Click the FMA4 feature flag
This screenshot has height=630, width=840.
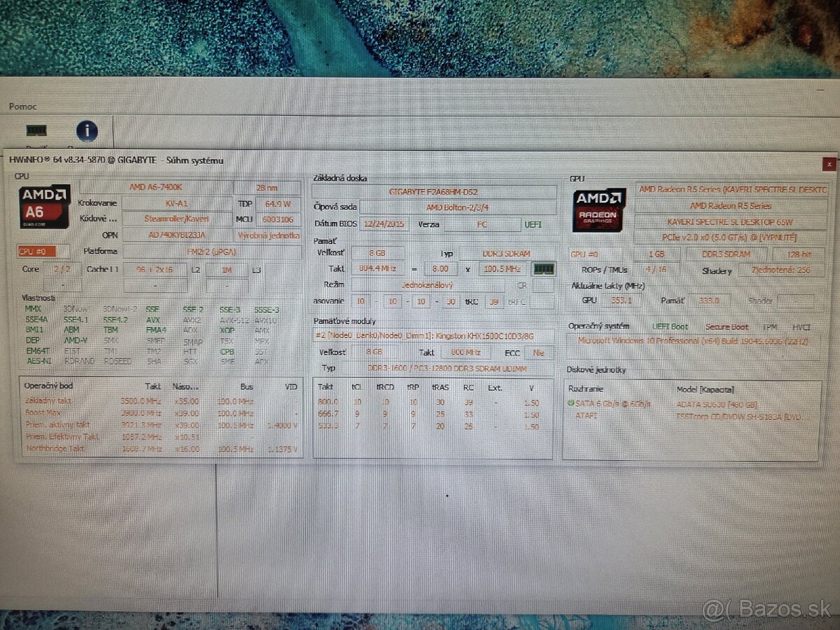tap(155, 330)
